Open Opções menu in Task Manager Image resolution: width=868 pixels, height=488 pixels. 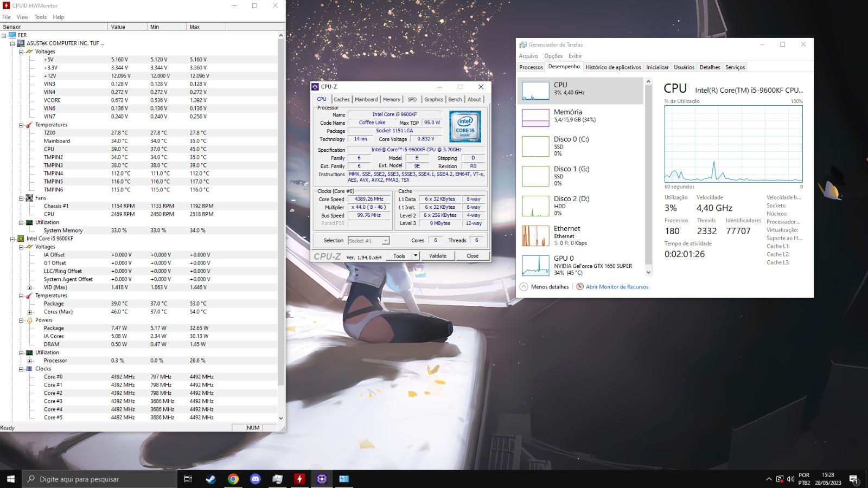[x=553, y=56]
